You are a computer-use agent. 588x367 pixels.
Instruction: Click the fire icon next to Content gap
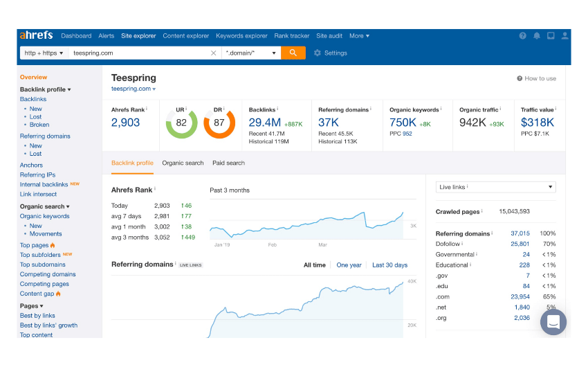58,294
